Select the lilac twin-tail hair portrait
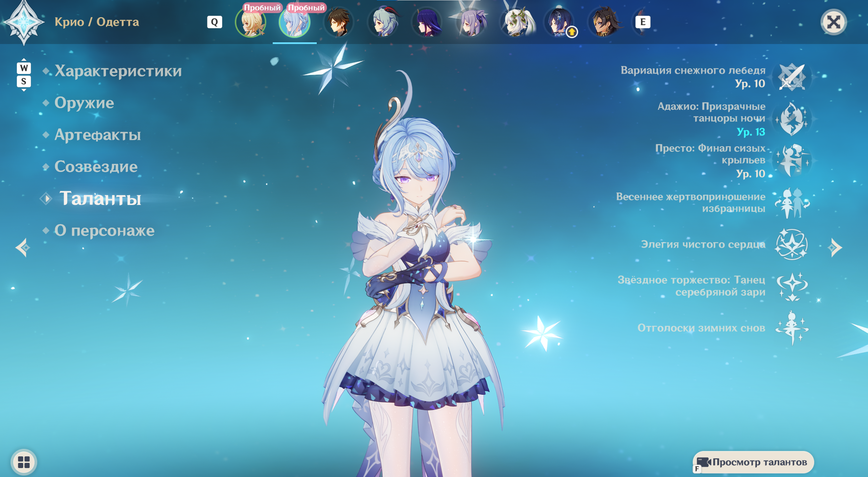868x477 pixels. pos(471,22)
